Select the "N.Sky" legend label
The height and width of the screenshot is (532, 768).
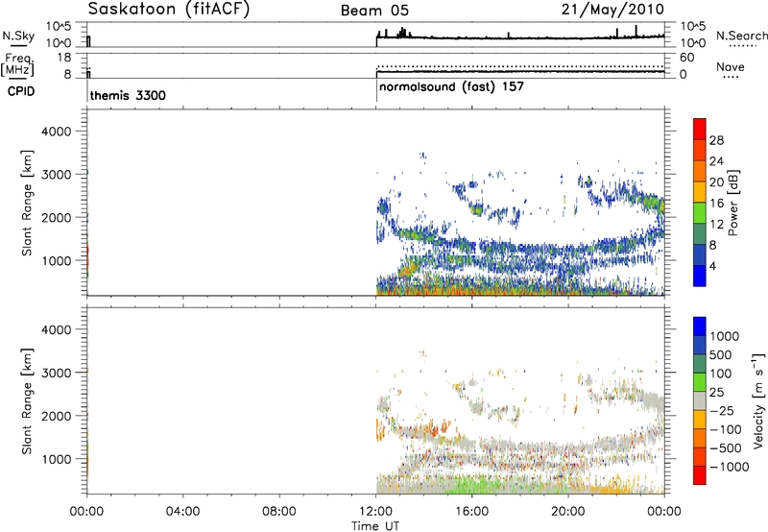point(18,36)
